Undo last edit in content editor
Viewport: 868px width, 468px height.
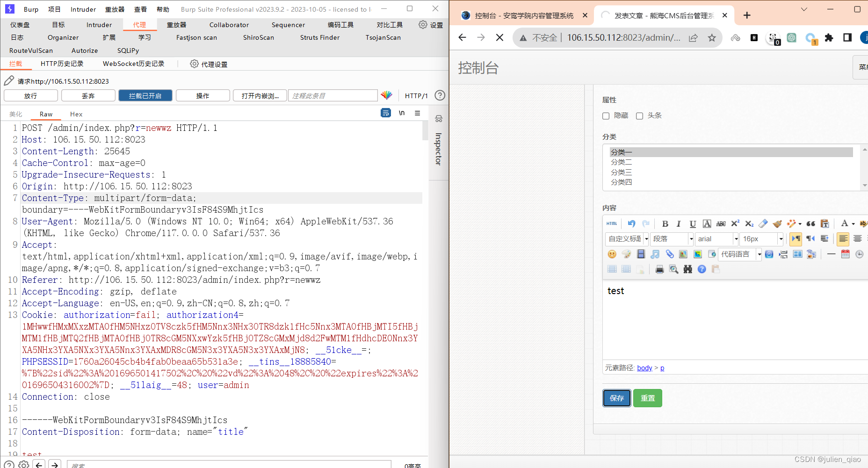631,223
